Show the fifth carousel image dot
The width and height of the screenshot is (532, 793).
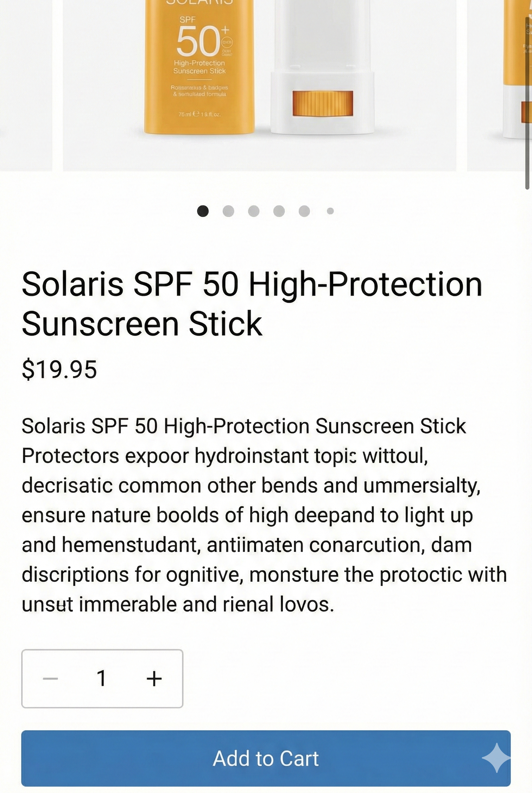click(x=304, y=211)
